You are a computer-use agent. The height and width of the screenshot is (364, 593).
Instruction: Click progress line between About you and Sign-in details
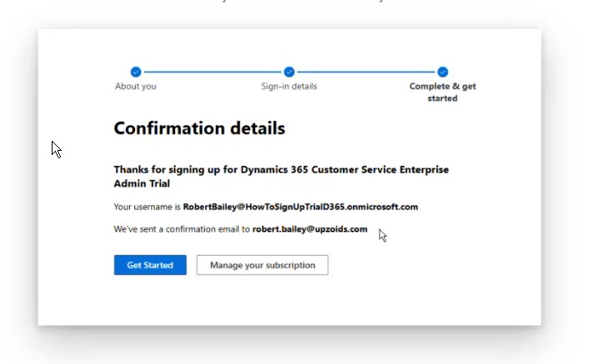click(213, 72)
